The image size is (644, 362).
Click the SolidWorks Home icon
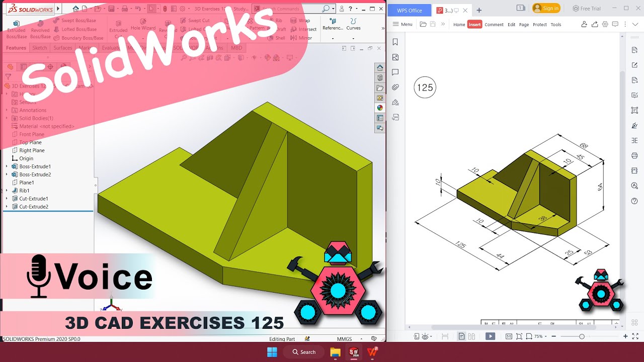pos(75,9)
